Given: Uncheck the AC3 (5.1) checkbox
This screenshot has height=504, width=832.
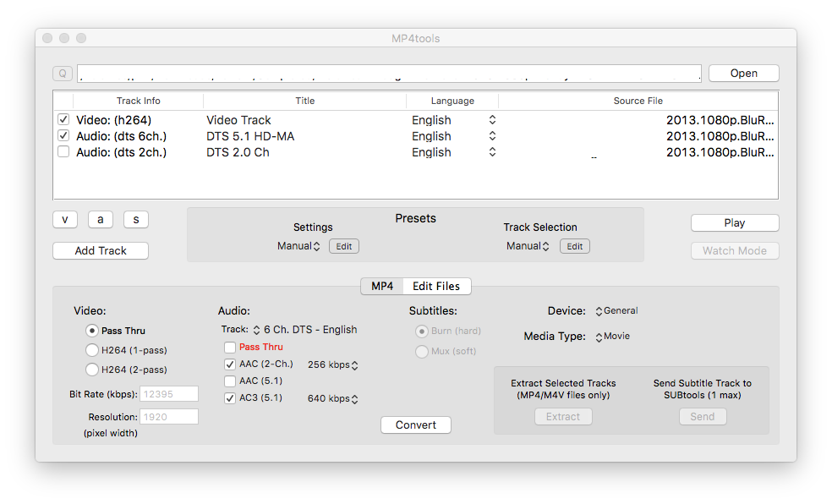Looking at the screenshot, I should pos(230,398).
